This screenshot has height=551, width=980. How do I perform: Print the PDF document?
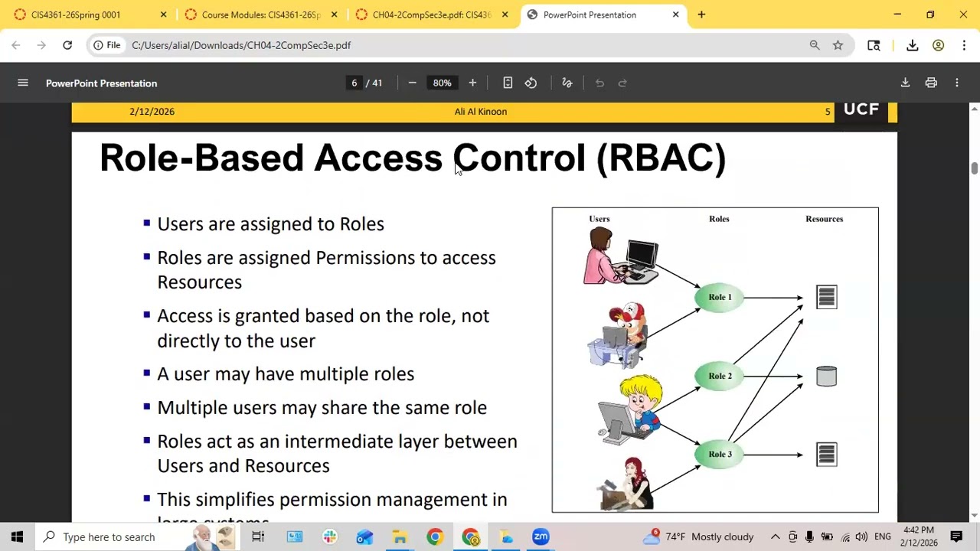(x=931, y=83)
